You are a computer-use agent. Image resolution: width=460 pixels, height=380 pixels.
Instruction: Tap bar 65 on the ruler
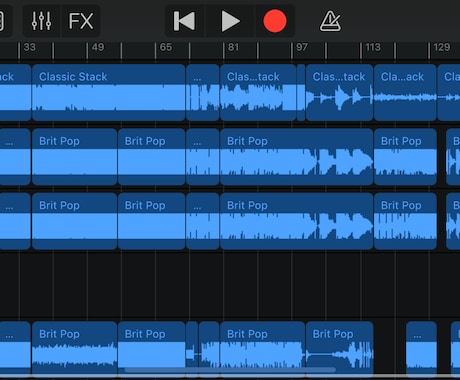166,47
